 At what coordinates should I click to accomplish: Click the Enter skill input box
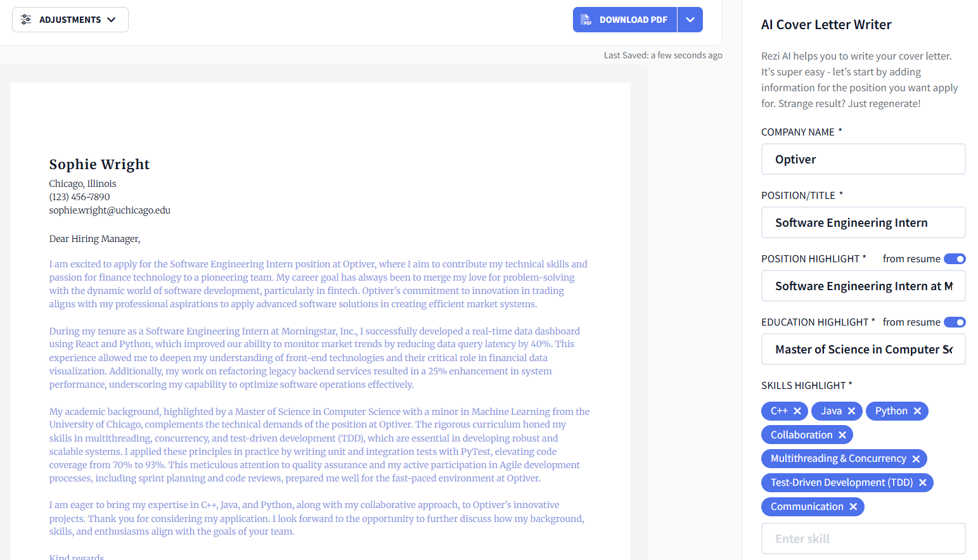point(863,538)
